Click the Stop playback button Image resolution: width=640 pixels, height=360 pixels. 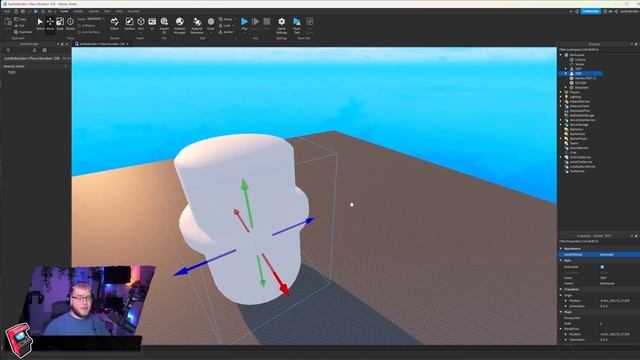tap(267, 22)
